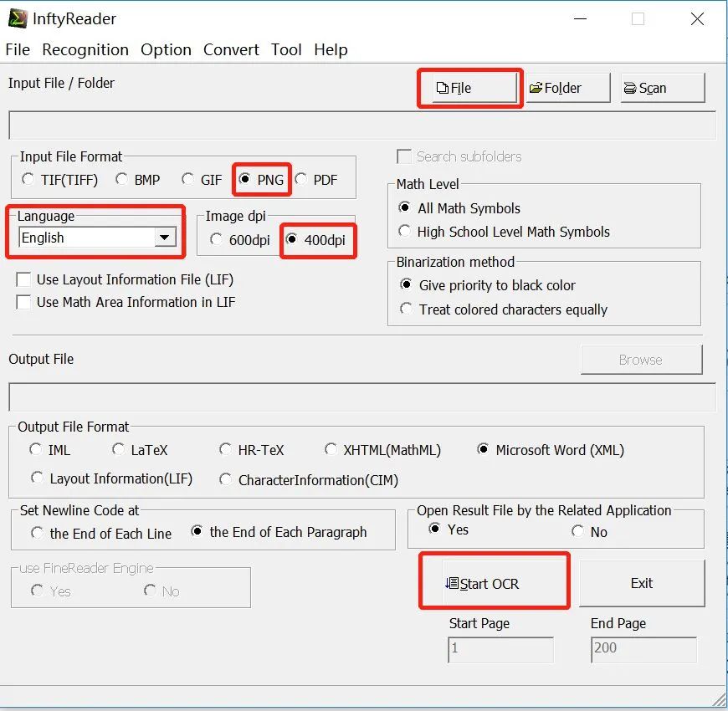Select Treat colored characters equally
The height and width of the screenshot is (711, 728).
point(504,309)
